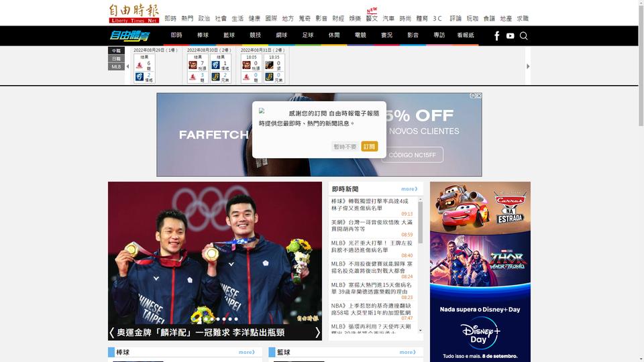Open 財經 in the top site menu
644x362 pixels.
coord(338,19)
